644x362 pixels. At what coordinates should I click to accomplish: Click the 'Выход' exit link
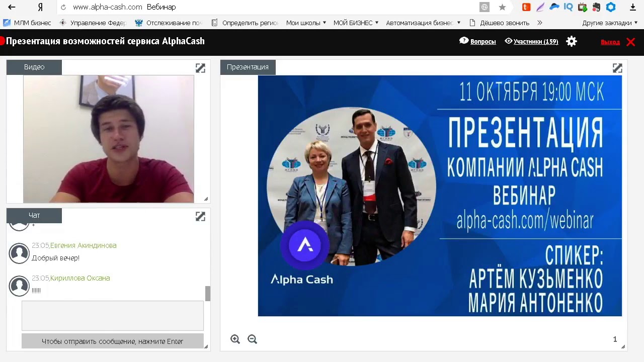pos(610,42)
